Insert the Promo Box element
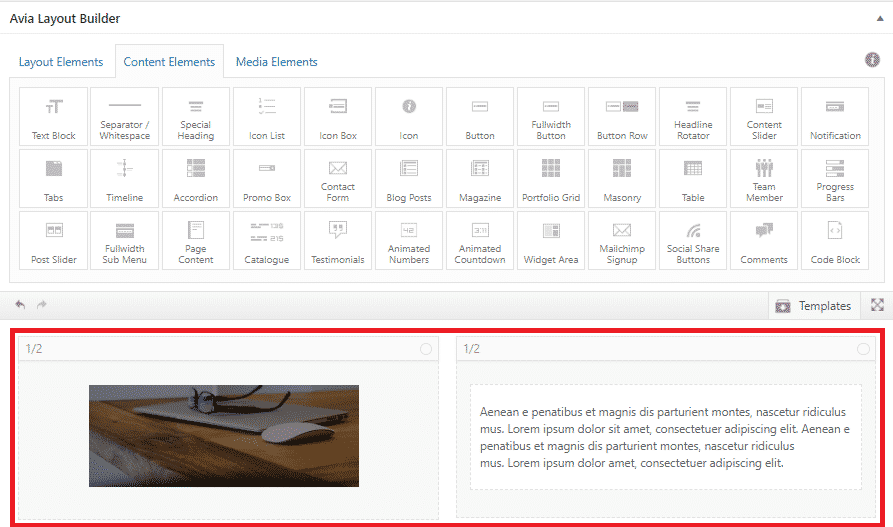893x527 pixels. 267,178
